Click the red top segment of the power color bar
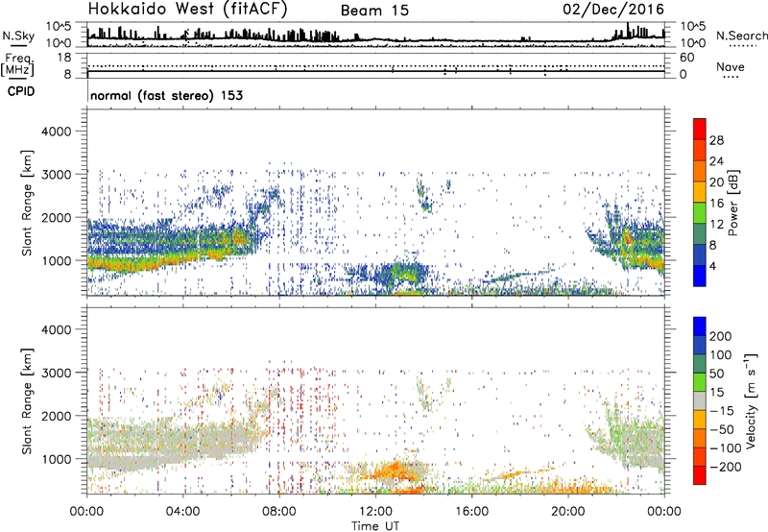Screen dimensions: 768x532 700,129
